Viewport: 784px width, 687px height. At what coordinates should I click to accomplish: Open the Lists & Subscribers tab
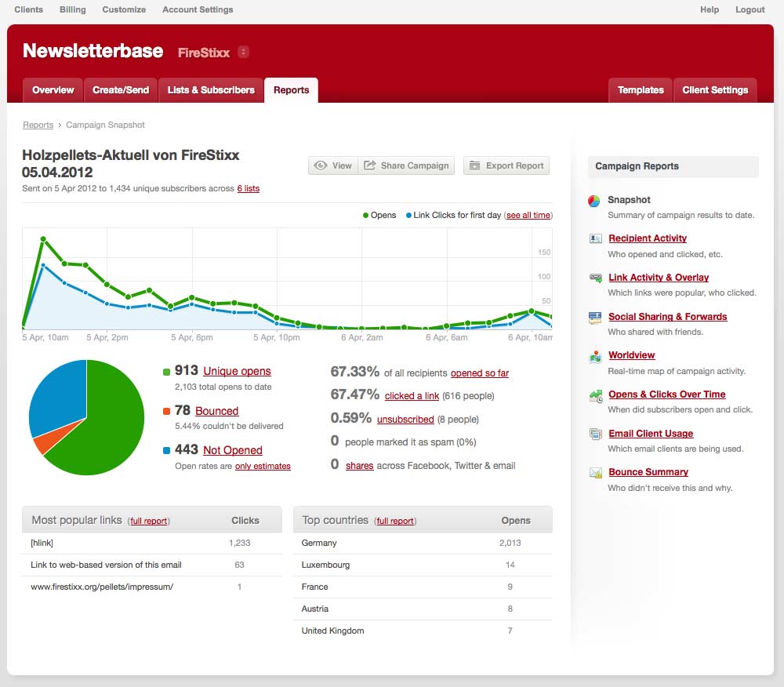pos(211,90)
